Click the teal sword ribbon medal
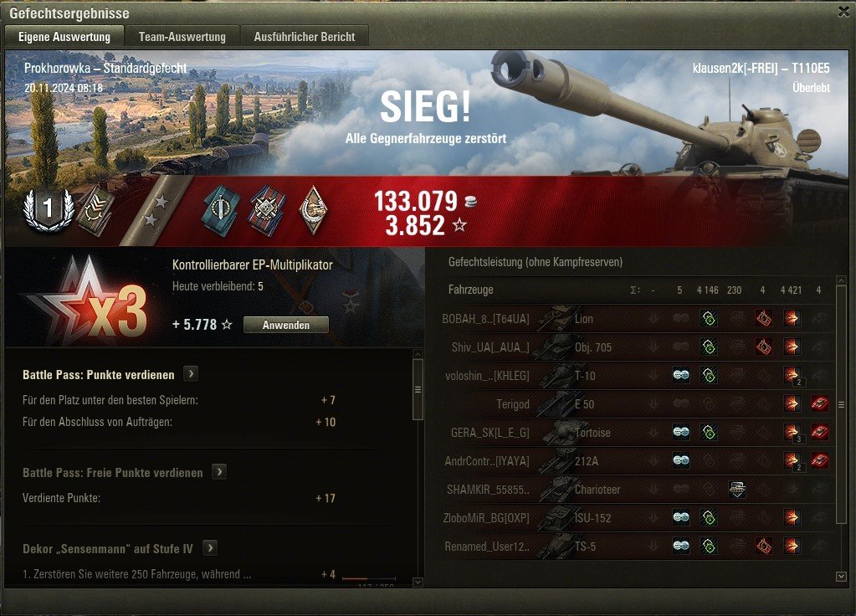 pyautogui.click(x=221, y=210)
